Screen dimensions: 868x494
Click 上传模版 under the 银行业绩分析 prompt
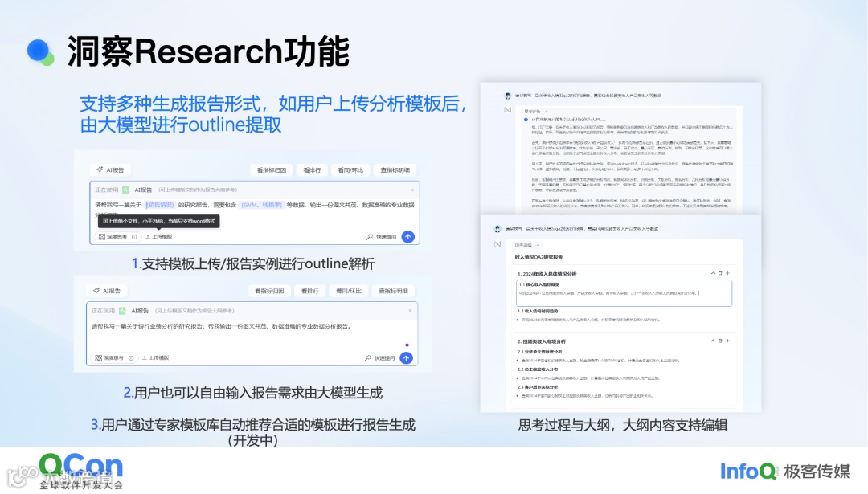[156, 358]
